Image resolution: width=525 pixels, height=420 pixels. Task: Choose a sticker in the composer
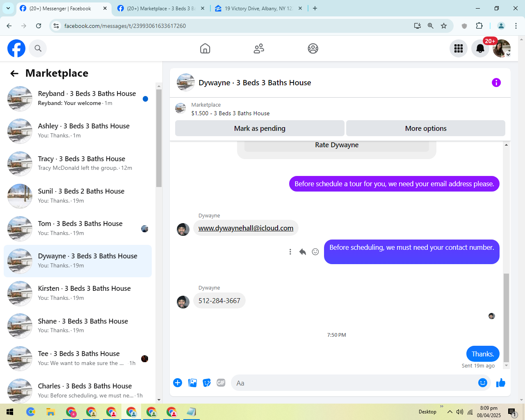pos(207,383)
